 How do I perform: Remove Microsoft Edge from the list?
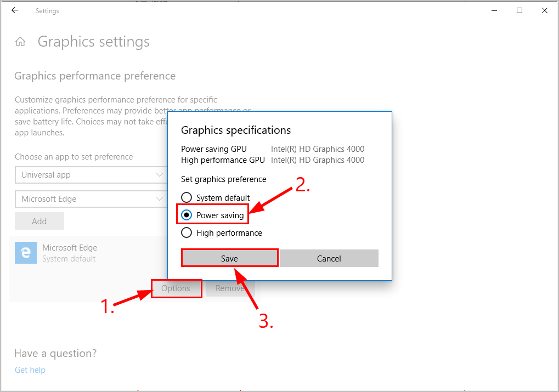click(x=230, y=288)
